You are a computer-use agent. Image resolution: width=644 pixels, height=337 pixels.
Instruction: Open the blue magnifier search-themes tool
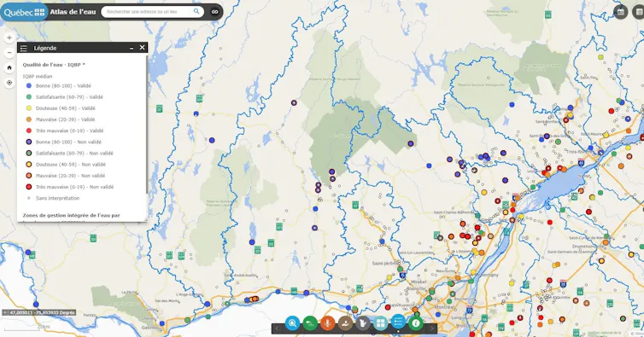click(292, 323)
